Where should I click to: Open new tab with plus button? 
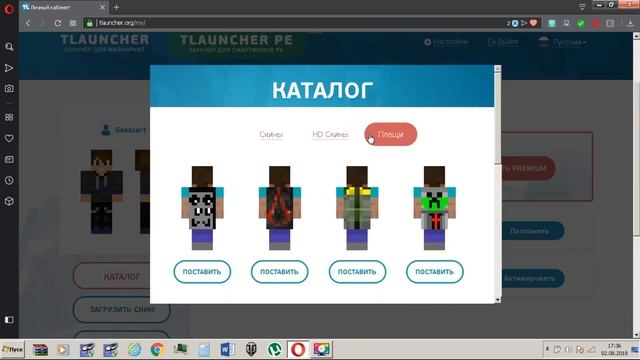coord(117,7)
